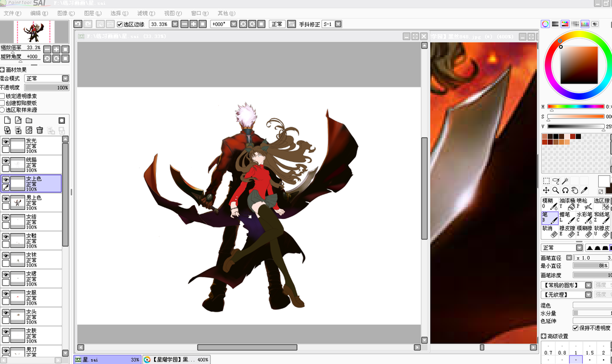Viewport: 612px width, 364px height.
Task: Hide the 线描 layer with its eye icon
Action: 6,161
